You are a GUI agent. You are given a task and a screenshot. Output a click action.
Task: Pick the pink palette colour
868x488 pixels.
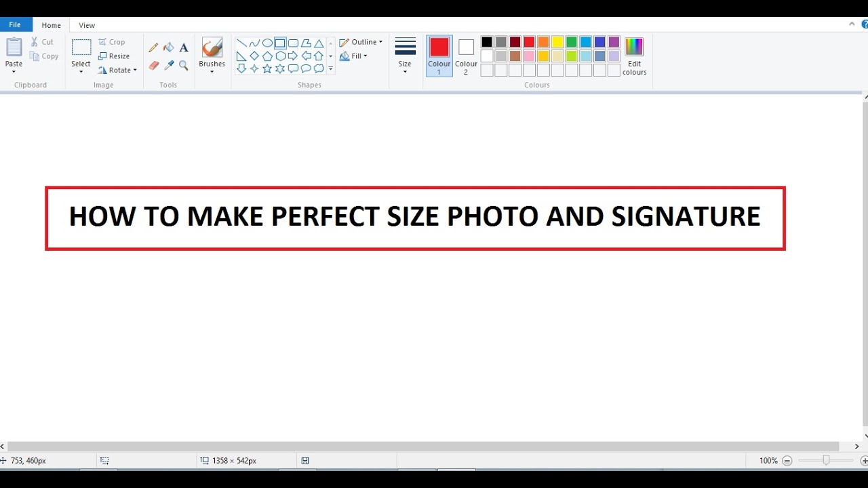coord(529,56)
